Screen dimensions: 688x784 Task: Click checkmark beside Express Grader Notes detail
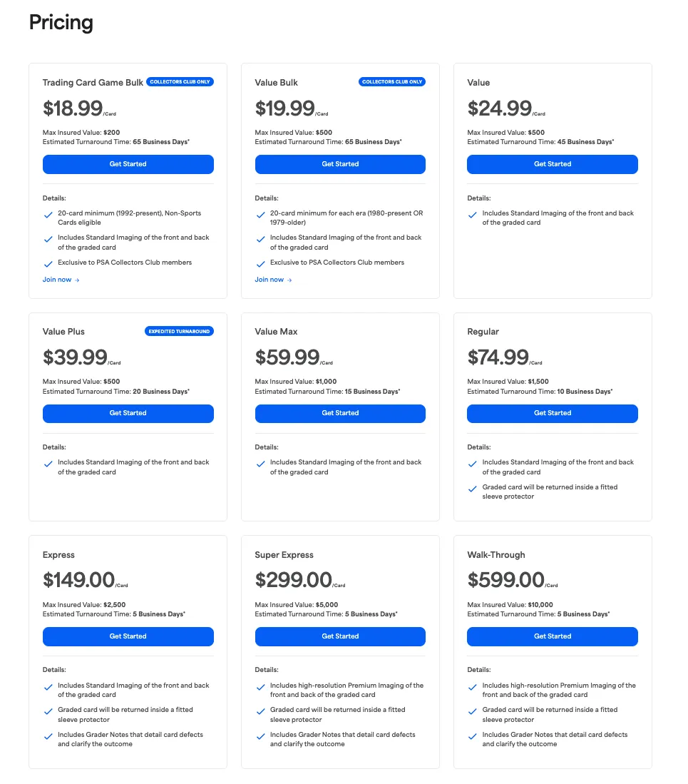pyautogui.click(x=48, y=736)
